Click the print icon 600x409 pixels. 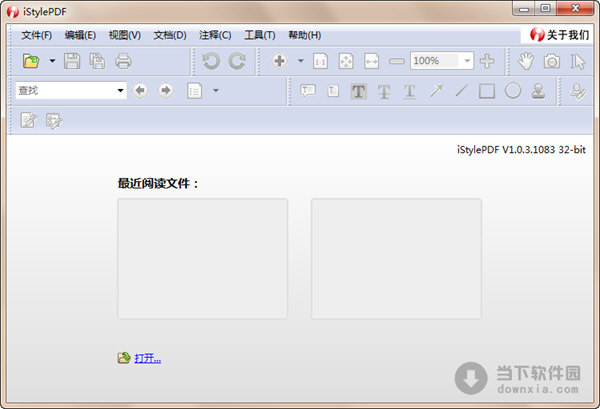coord(123,61)
